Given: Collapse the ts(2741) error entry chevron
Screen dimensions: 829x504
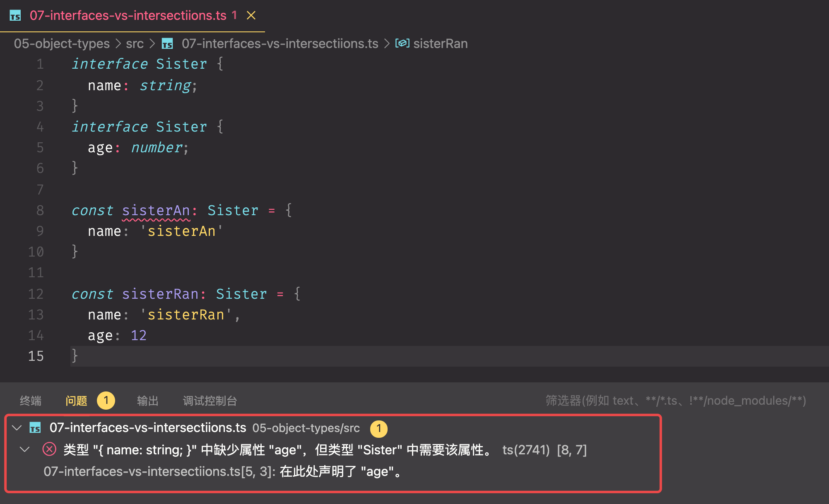Looking at the screenshot, I should pos(25,449).
